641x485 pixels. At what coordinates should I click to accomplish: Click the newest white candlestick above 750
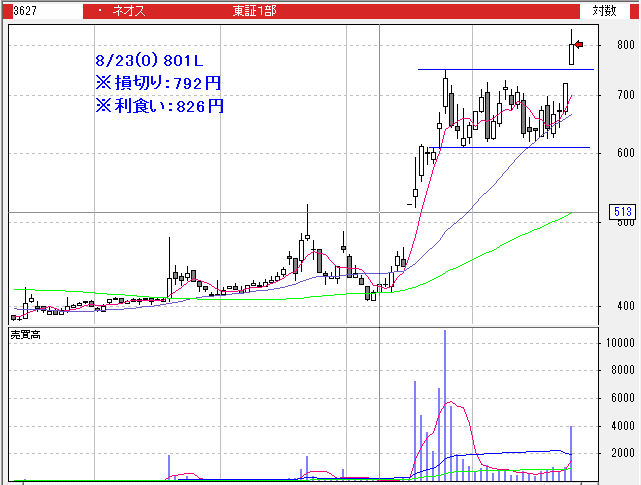click(571, 53)
